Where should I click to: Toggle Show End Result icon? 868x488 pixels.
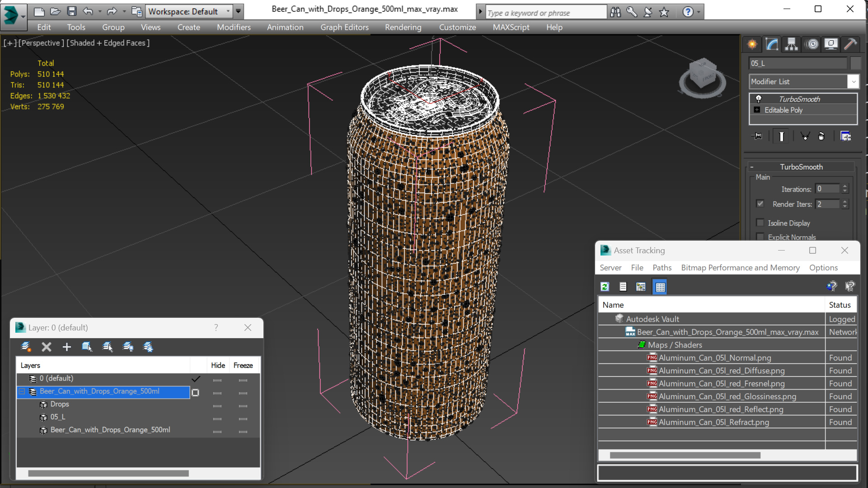(781, 136)
